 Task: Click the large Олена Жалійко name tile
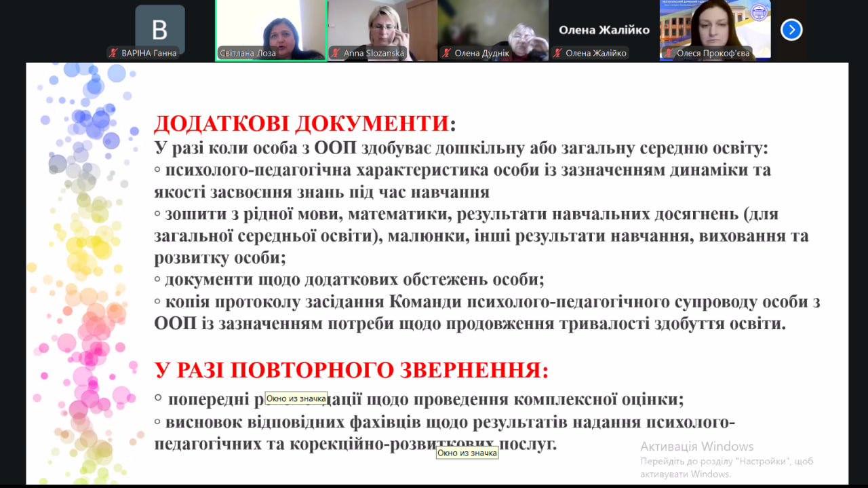pos(604,30)
